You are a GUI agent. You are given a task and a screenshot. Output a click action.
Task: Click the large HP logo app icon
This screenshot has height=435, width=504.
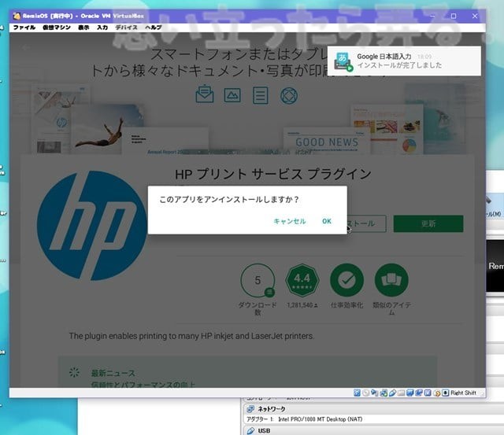(93, 226)
